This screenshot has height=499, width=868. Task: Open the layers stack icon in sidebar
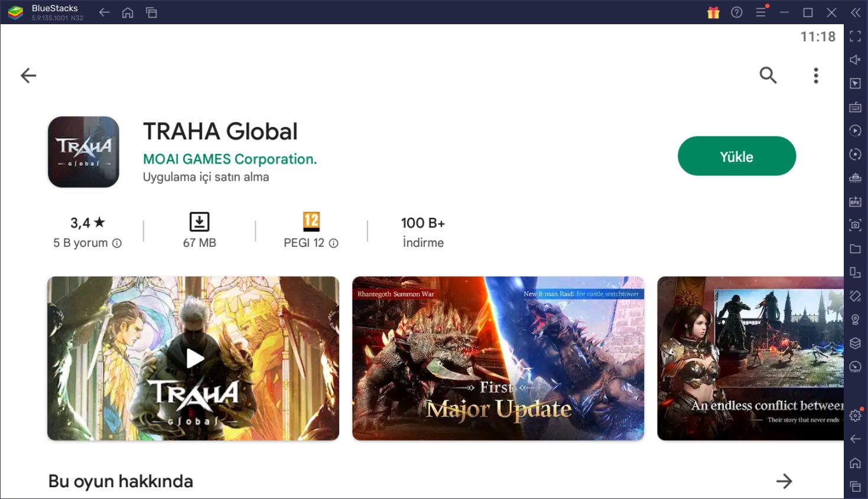coord(855,343)
